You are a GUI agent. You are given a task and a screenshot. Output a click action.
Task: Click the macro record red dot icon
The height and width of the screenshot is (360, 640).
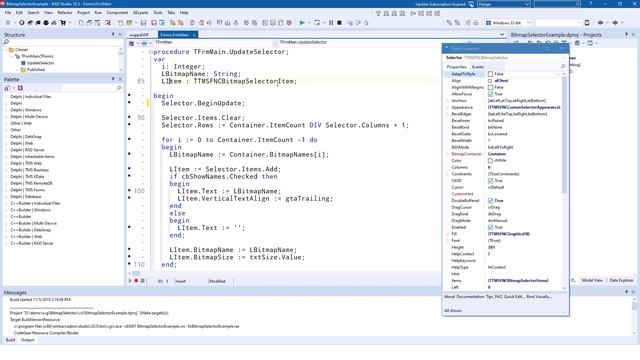pyautogui.click(x=136, y=281)
